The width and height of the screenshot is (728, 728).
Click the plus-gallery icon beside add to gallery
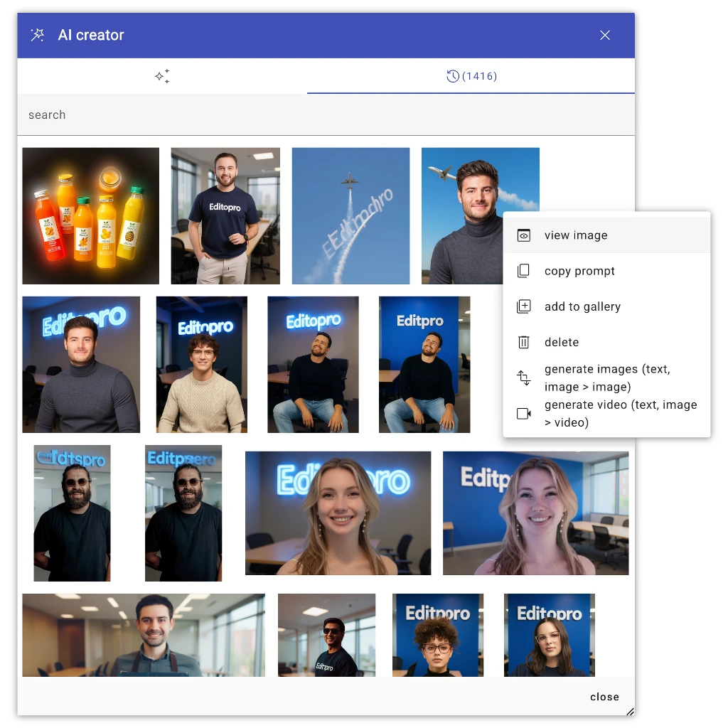pos(524,306)
